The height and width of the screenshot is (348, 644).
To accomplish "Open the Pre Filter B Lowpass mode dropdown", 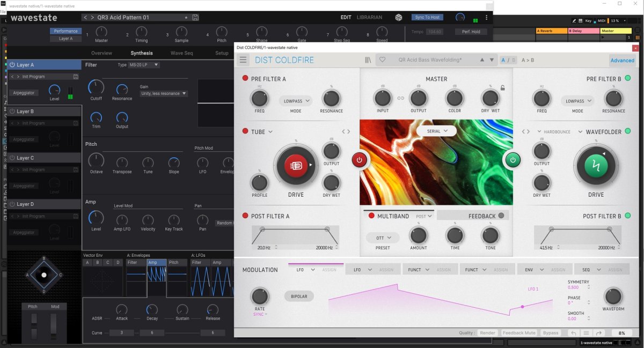I will coord(578,100).
